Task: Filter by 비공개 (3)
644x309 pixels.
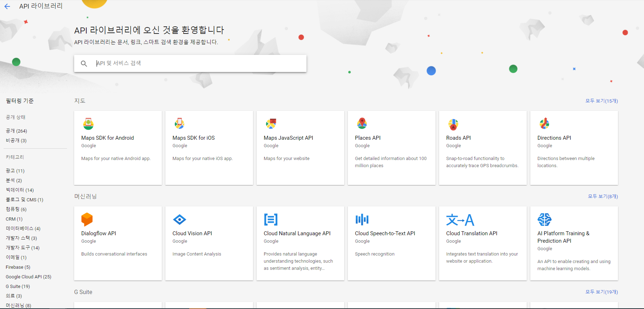Action: pyautogui.click(x=16, y=140)
